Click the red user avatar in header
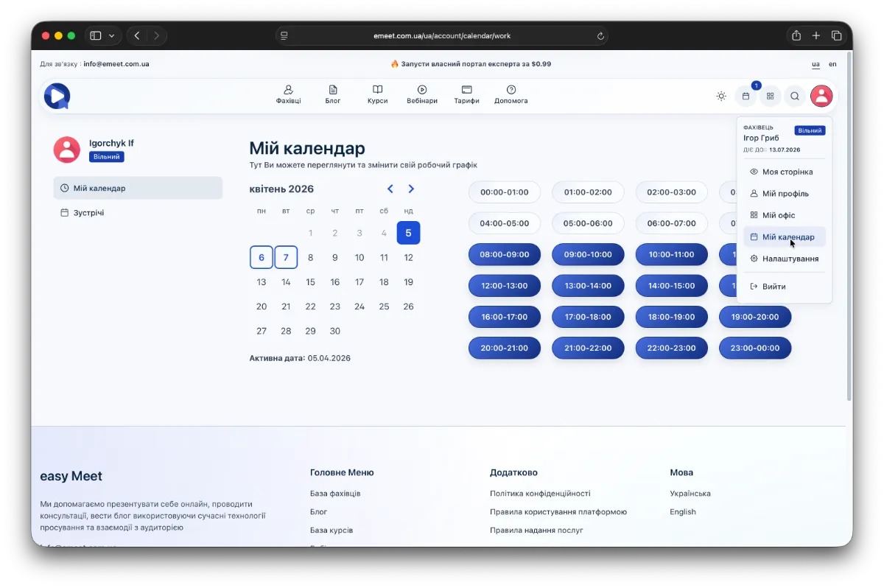 pyautogui.click(x=821, y=96)
